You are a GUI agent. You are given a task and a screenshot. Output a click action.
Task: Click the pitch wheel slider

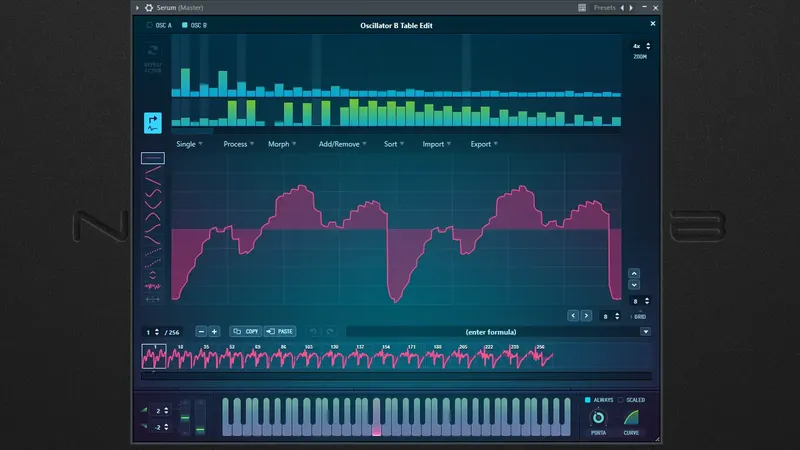tap(185, 417)
